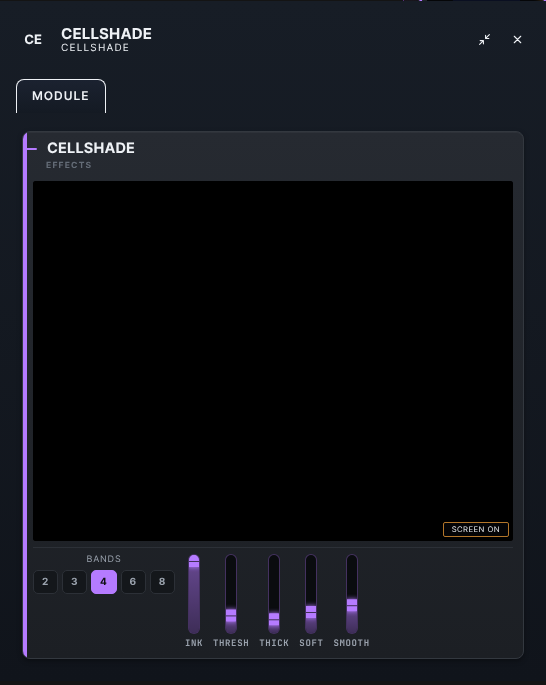
Task: Click the black preview screen area
Action: click(x=273, y=361)
